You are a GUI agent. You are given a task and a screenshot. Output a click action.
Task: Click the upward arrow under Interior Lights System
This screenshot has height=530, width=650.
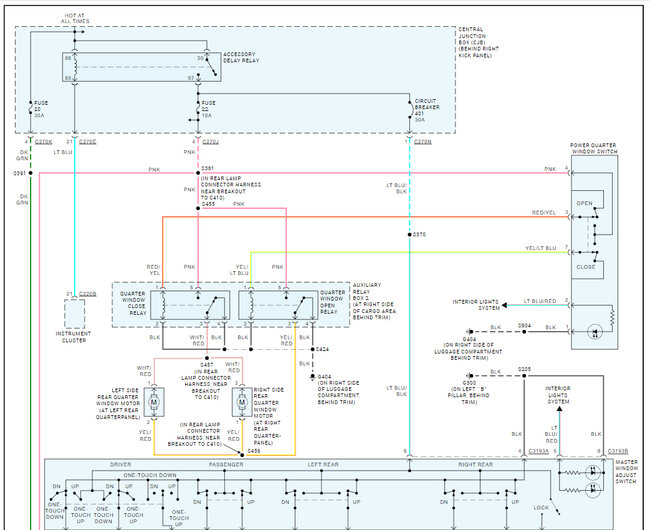pos(559,409)
